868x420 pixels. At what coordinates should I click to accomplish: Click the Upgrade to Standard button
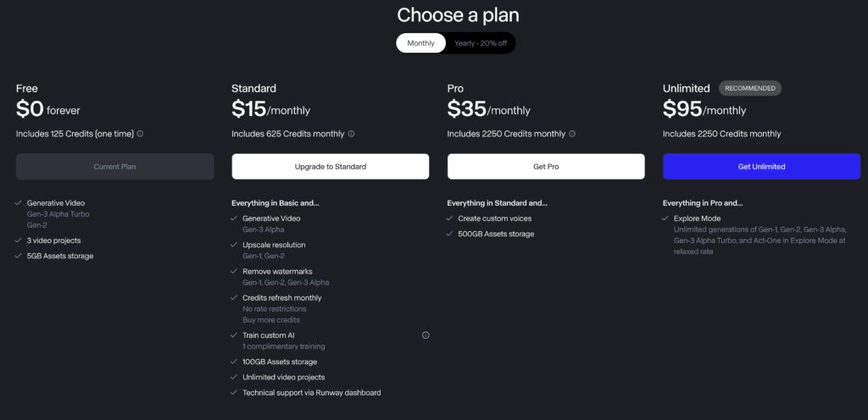pos(331,166)
